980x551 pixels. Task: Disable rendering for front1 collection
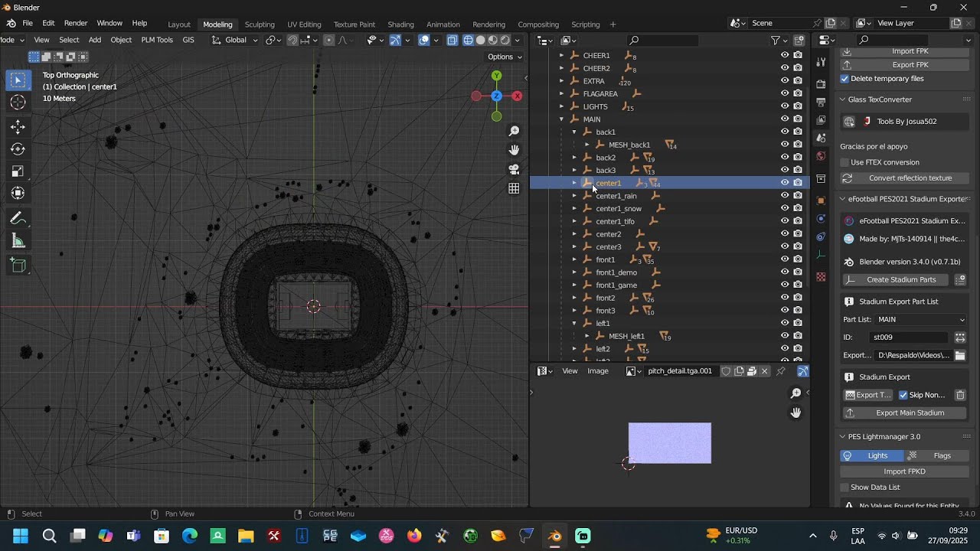tap(798, 259)
